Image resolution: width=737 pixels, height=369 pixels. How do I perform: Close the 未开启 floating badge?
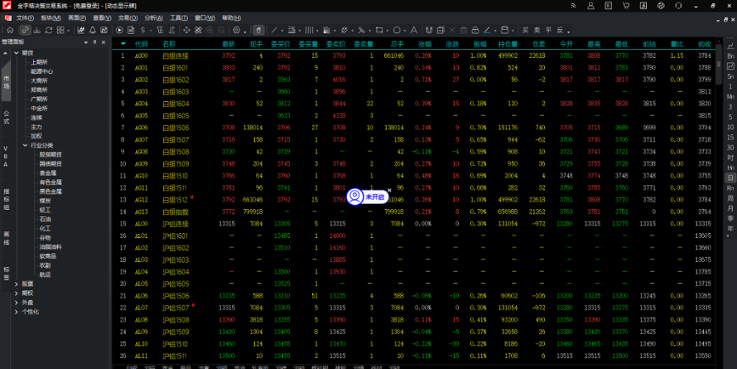coord(389,190)
